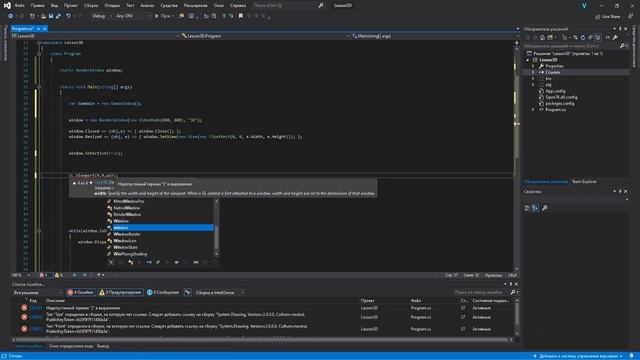Select WindowBorder in the IntelliSense list
This screenshot has height=360, width=640.
[127, 234]
